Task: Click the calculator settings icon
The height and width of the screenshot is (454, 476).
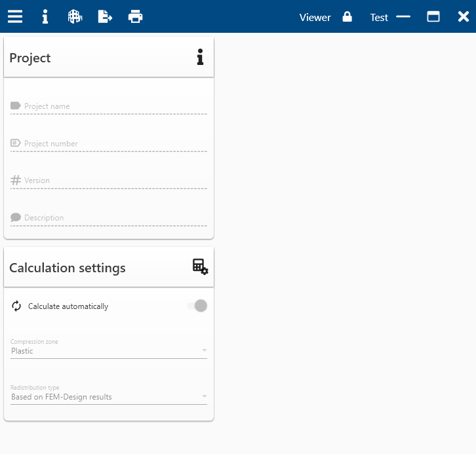Action: pos(201,267)
